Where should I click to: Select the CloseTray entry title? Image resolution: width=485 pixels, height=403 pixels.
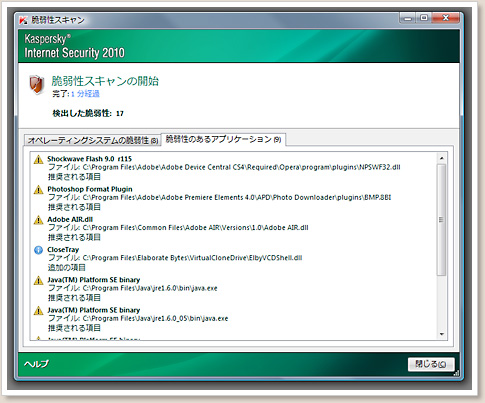(x=63, y=249)
